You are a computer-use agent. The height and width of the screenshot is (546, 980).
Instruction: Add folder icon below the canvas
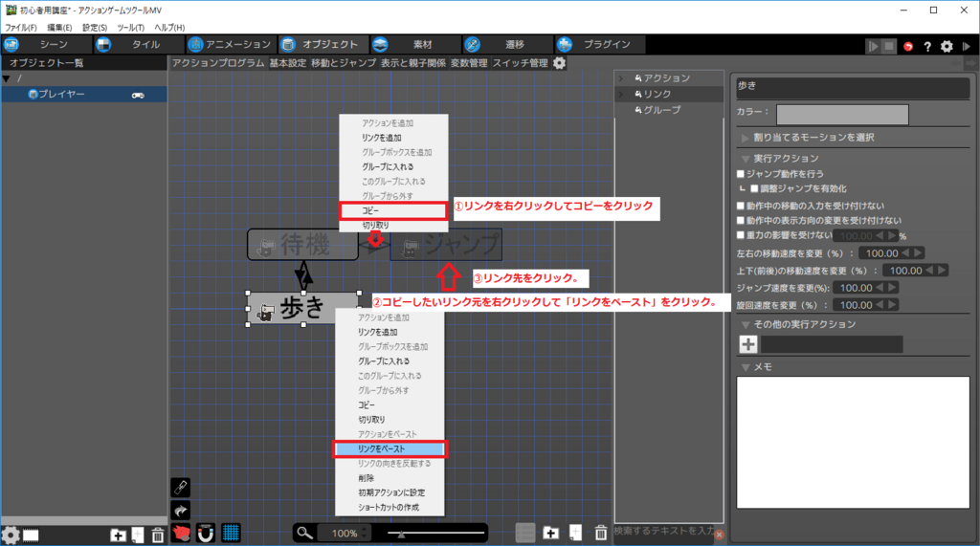(550, 533)
